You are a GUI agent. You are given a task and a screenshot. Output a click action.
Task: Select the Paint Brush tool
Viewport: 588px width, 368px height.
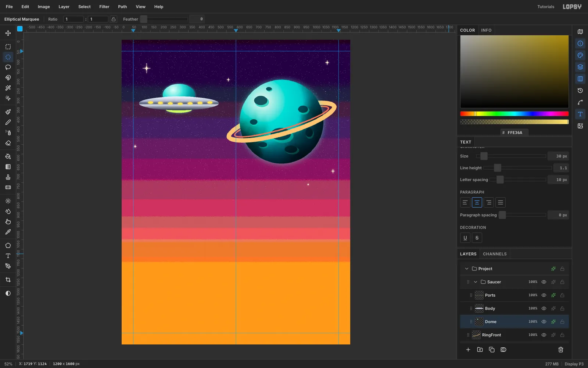(x=8, y=112)
